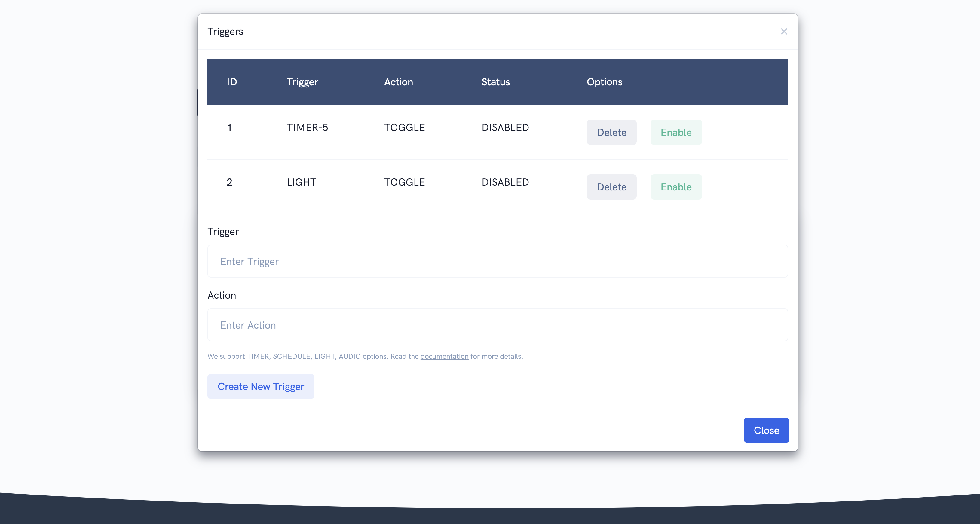
Task: Focus the Enter Action input field
Action: [497, 325]
